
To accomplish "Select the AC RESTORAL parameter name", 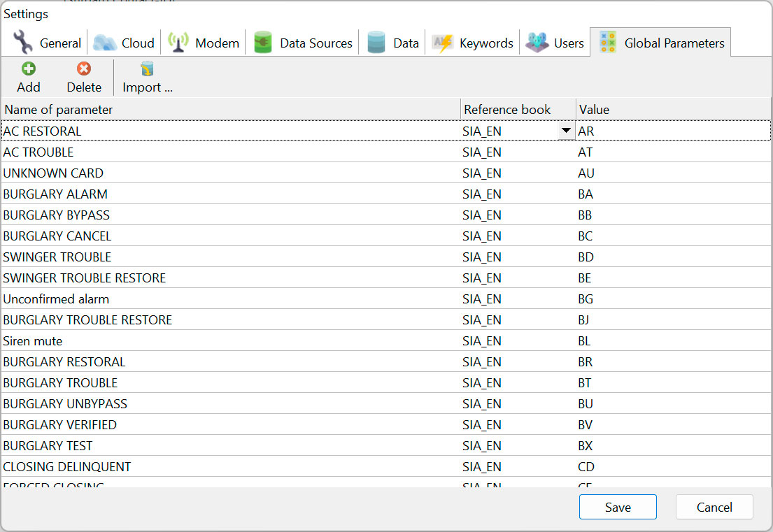I will pos(42,131).
